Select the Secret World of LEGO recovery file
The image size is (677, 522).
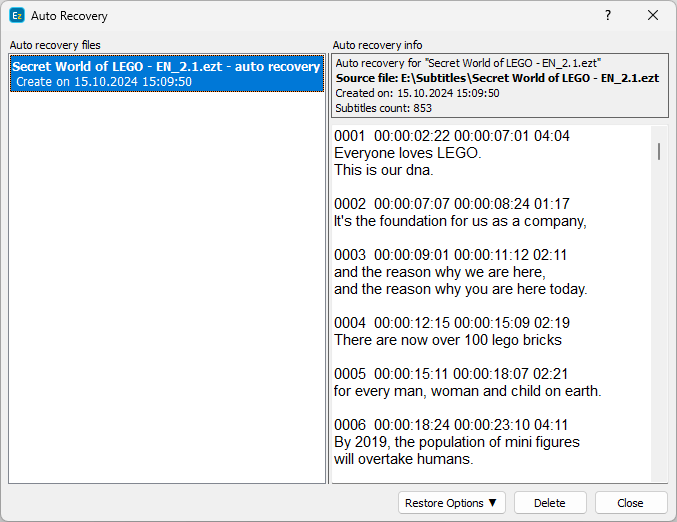(x=166, y=74)
